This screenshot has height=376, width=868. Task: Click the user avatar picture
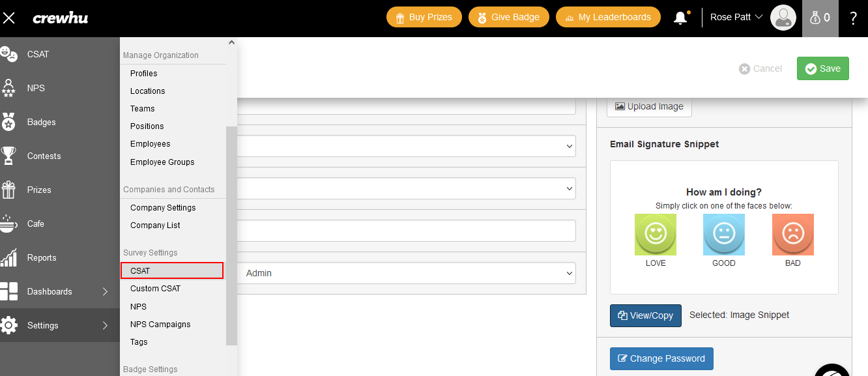(783, 18)
